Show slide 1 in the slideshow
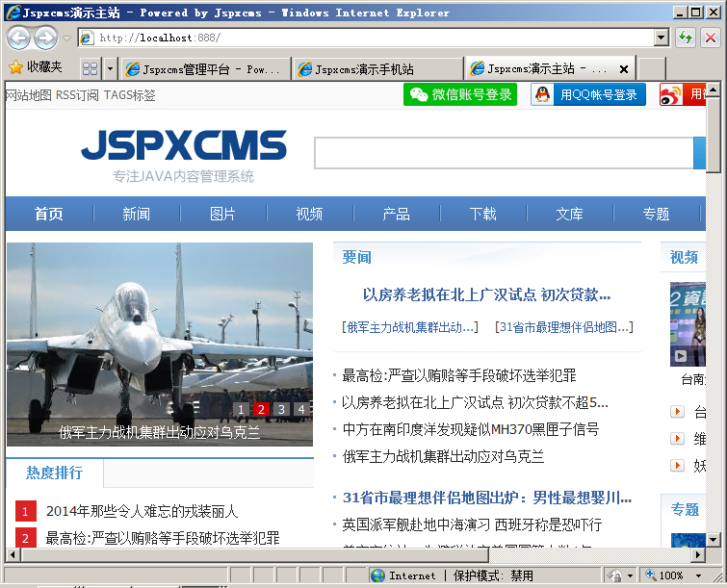 point(241,409)
